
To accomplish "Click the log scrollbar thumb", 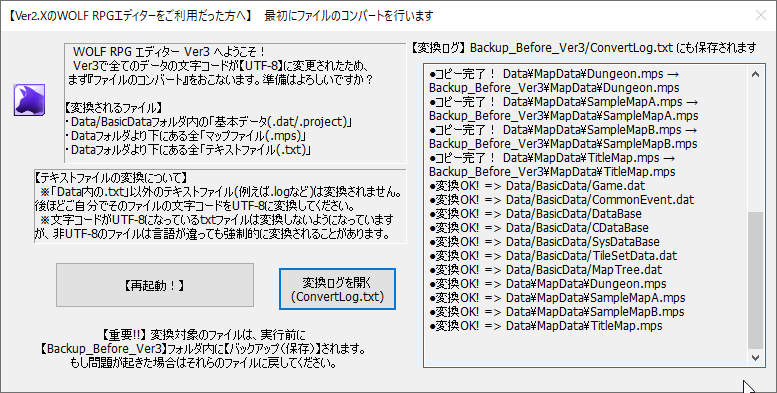I will 755,280.
